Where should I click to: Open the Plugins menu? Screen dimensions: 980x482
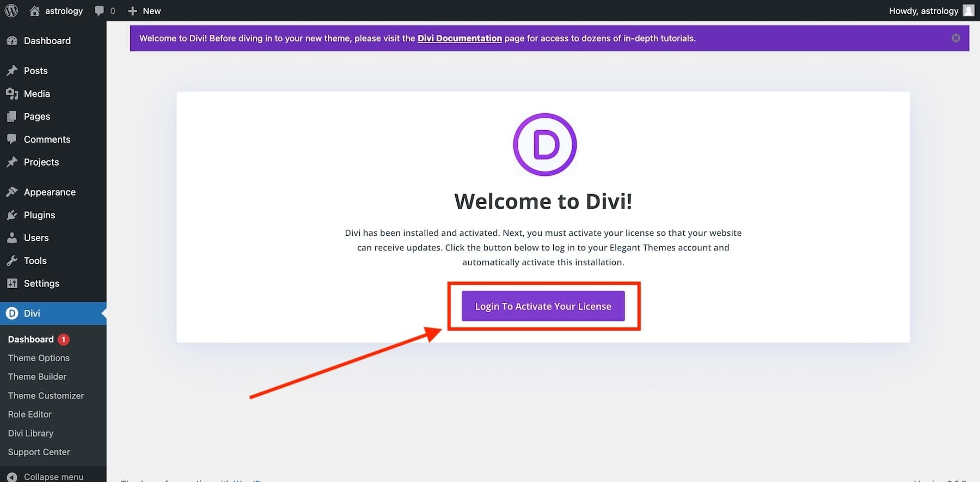point(39,215)
